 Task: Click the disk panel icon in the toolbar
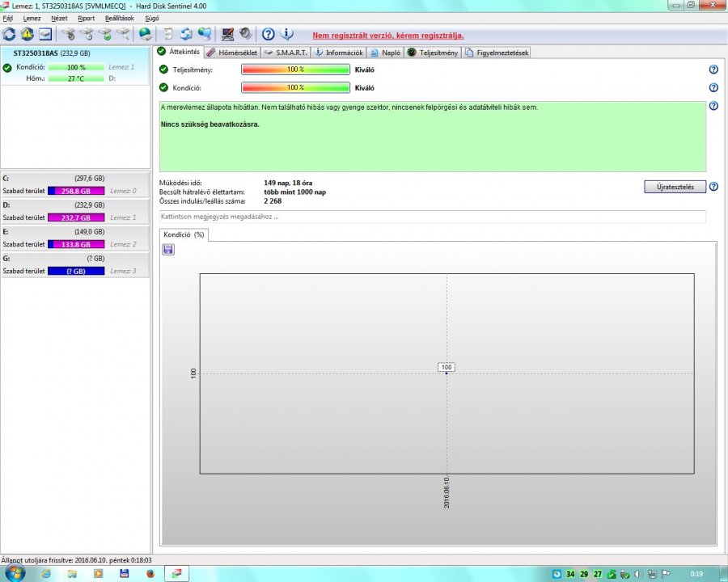[45, 34]
